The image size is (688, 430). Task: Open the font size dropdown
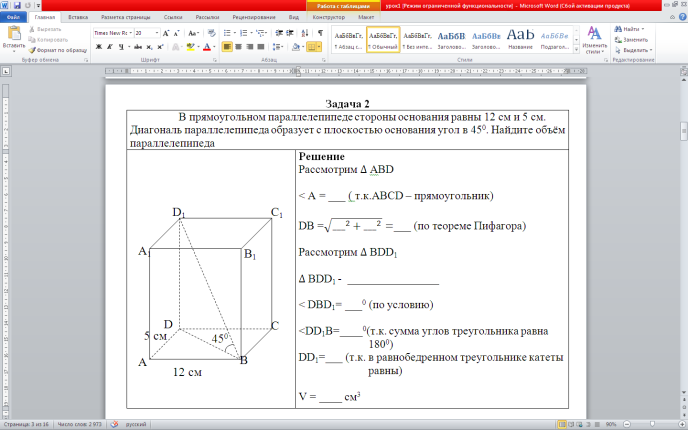[x=147, y=32]
